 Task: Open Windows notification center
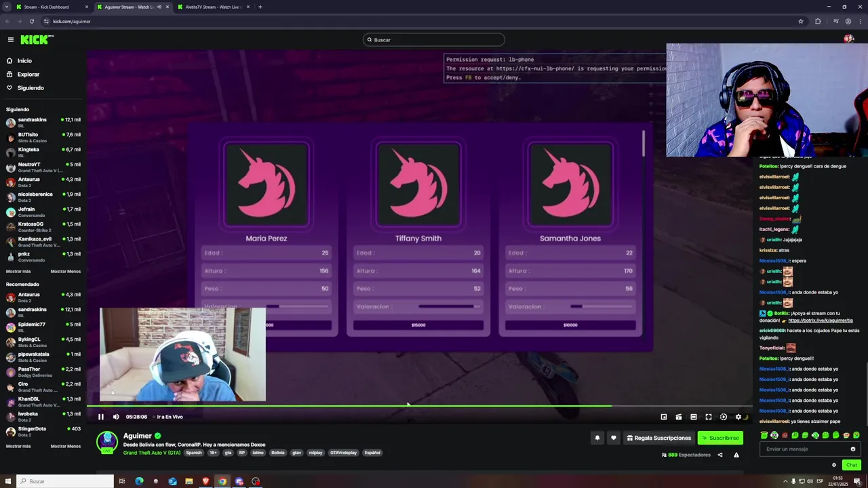point(857,481)
